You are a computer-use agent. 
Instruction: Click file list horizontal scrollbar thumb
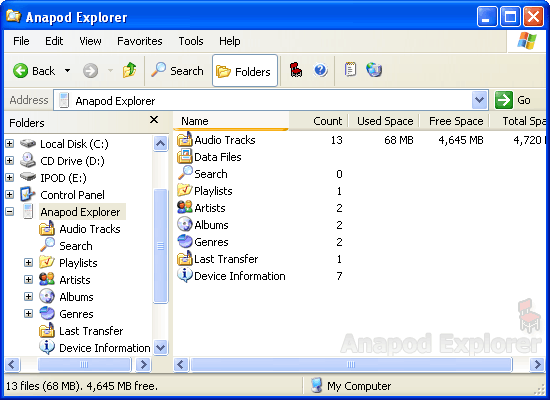pyautogui.click(x=351, y=365)
